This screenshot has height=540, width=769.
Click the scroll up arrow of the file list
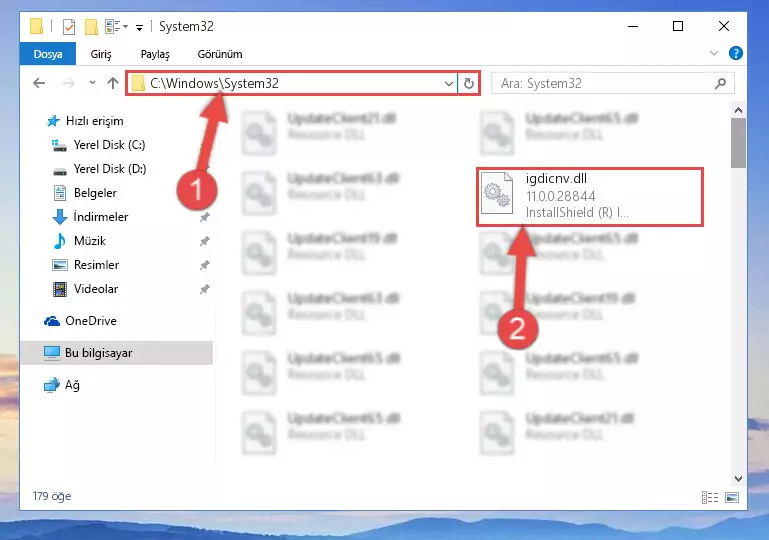pyautogui.click(x=738, y=110)
